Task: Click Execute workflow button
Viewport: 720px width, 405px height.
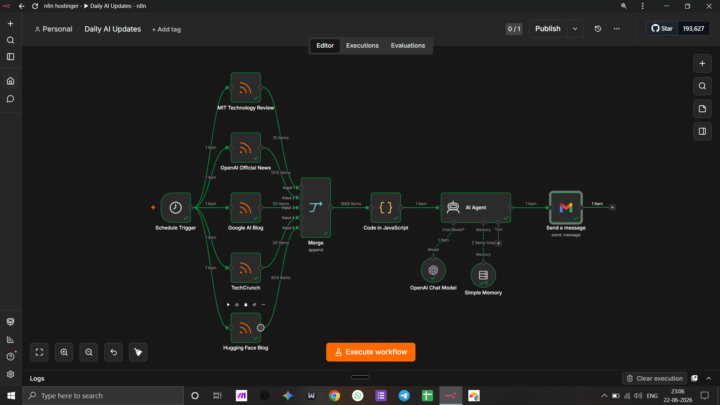Action: (371, 352)
